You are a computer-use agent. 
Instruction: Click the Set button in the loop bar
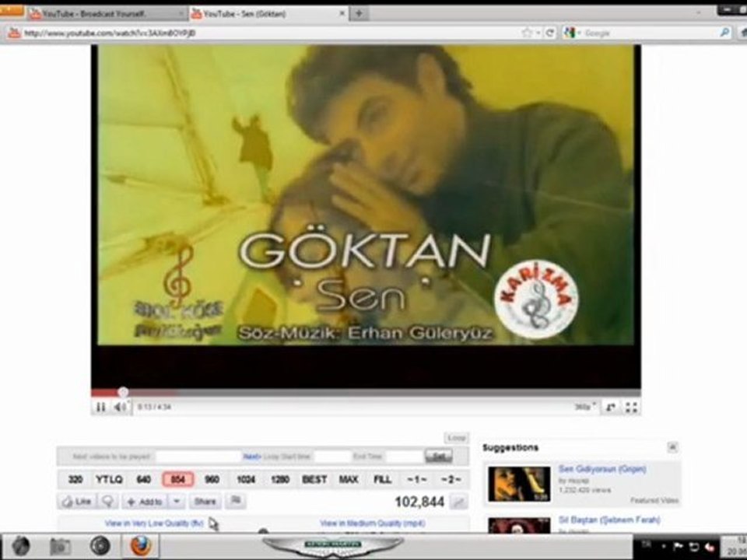click(x=438, y=457)
